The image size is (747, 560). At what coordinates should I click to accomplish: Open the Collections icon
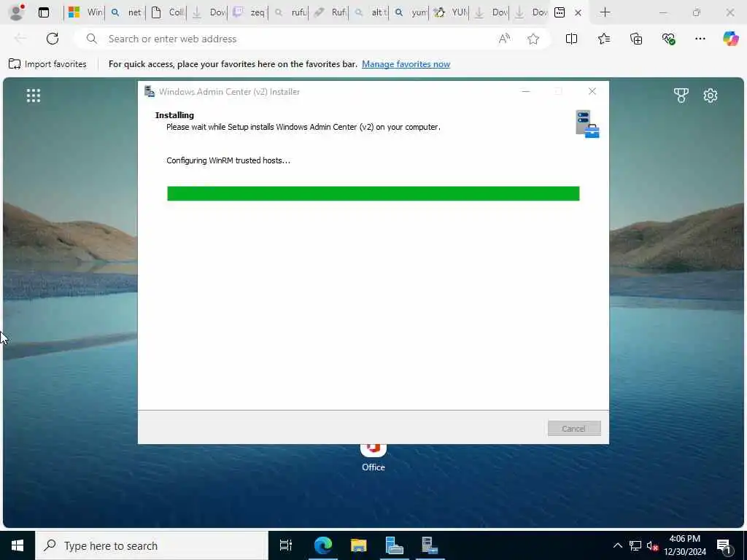coord(636,39)
